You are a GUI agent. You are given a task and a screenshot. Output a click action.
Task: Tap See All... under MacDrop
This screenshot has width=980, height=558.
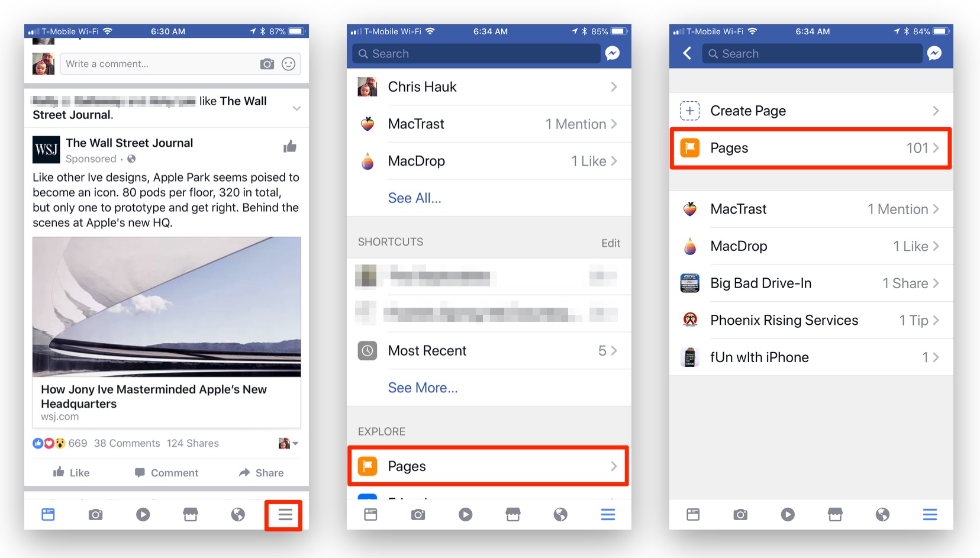414,198
